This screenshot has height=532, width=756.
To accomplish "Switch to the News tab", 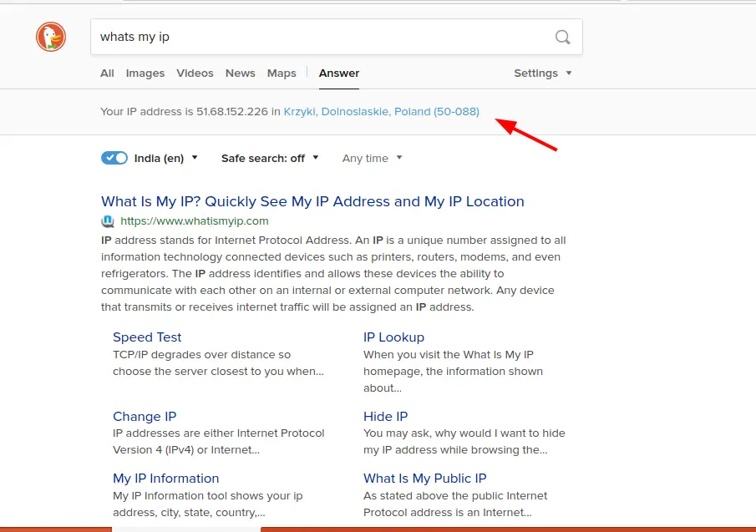I will pyautogui.click(x=240, y=73).
